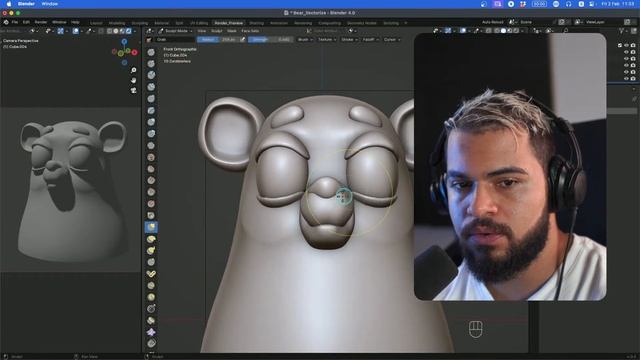Click the red X axis on navigation gizmo
640x360 pixels.
(134, 52)
